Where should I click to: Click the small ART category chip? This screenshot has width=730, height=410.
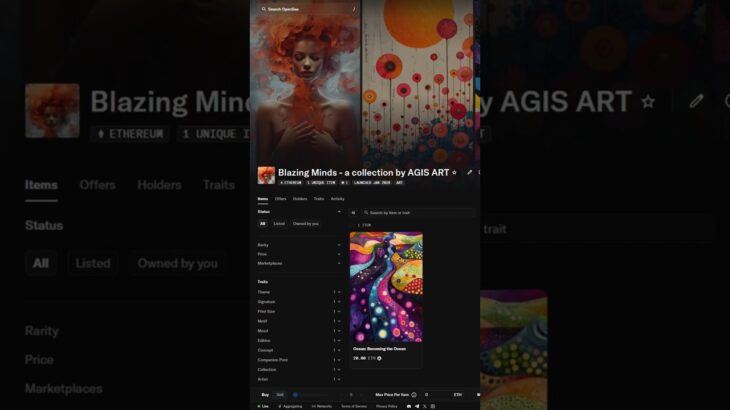(x=399, y=183)
